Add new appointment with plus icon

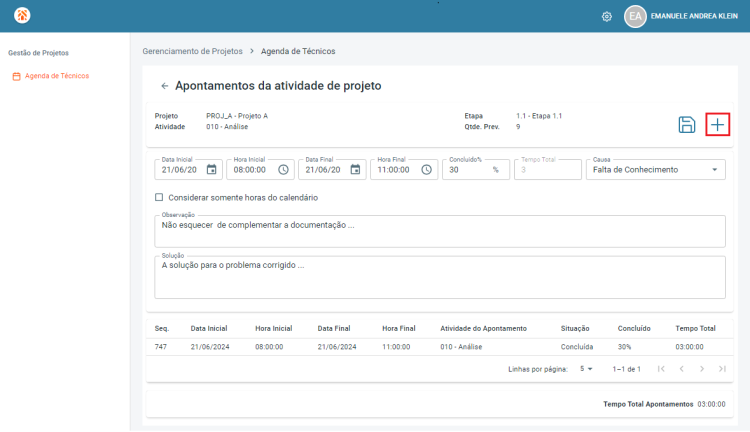(x=717, y=125)
